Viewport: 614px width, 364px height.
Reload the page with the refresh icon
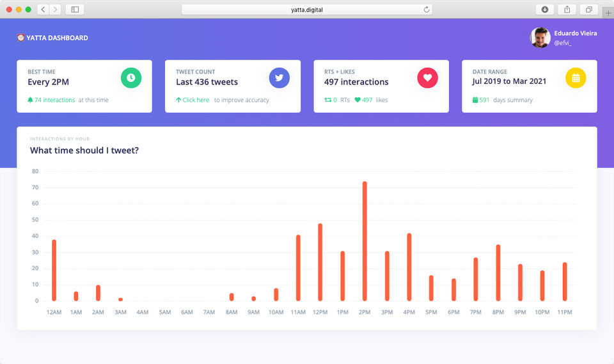coord(427,10)
